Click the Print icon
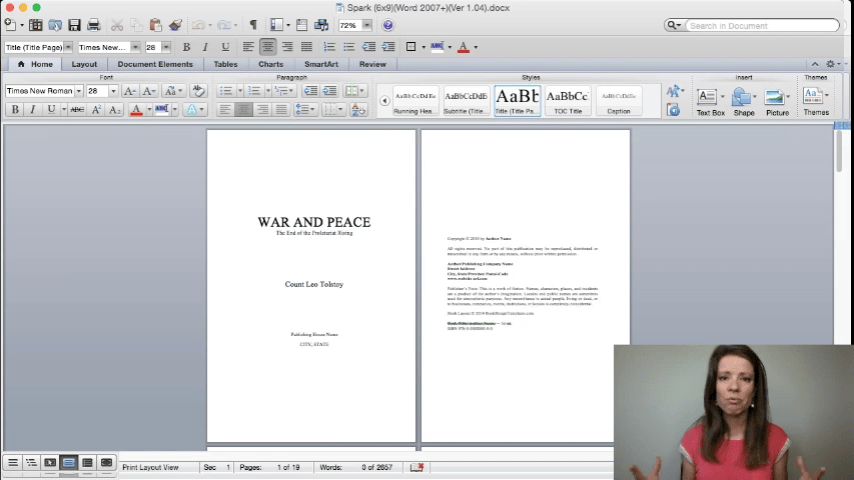Screen dimensions: 854x480 [94, 25]
